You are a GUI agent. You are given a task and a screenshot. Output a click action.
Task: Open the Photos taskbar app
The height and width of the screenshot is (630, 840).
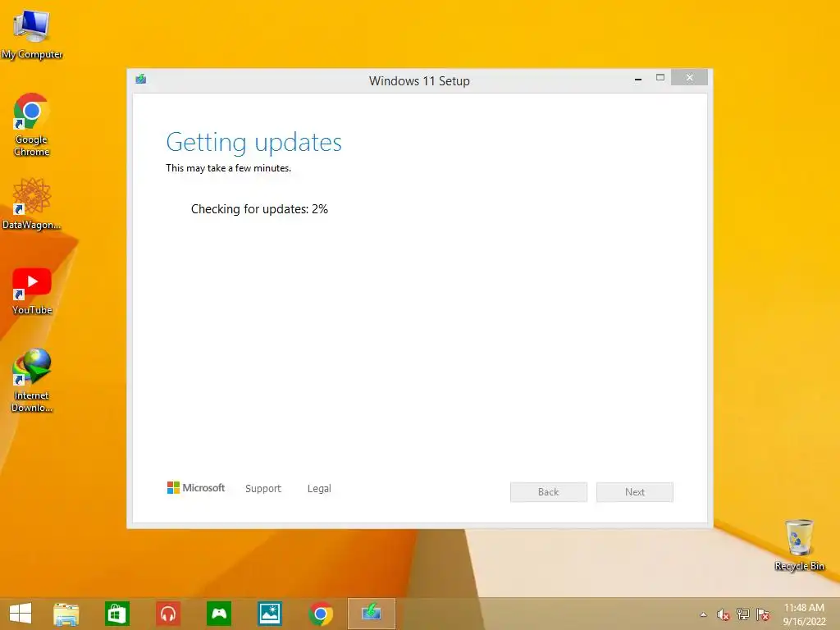269,614
